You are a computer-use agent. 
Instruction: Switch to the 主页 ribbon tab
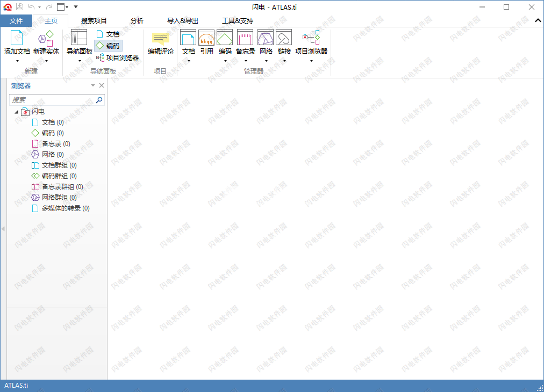[x=51, y=21]
